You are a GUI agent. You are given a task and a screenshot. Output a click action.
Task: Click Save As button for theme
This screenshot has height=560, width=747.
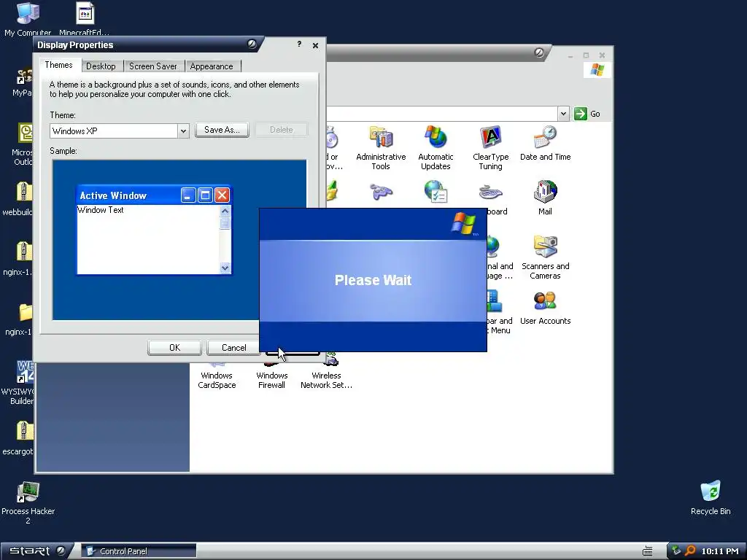(x=222, y=130)
